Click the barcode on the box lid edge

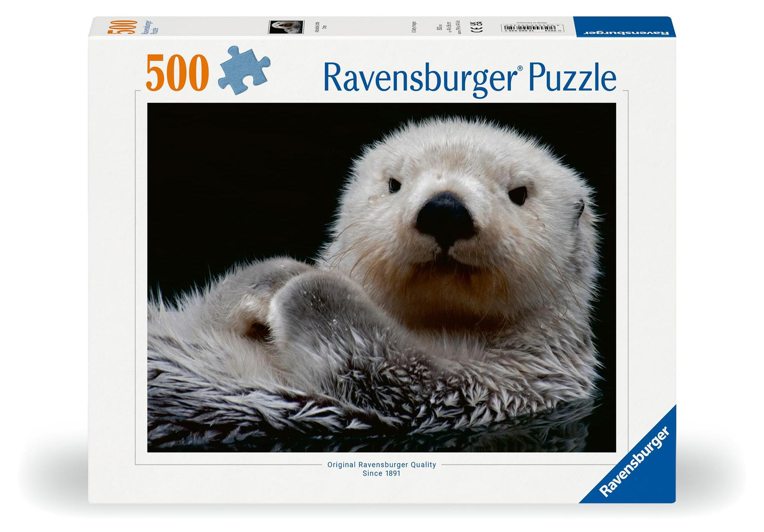coord(532,28)
